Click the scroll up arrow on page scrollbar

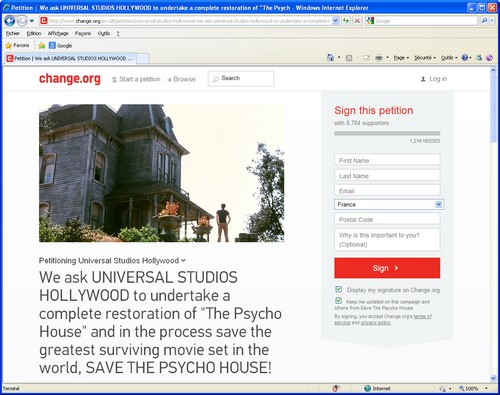(x=493, y=70)
